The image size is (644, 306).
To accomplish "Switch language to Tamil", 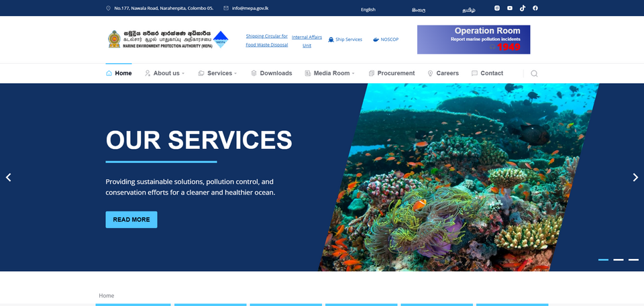I will click(469, 10).
